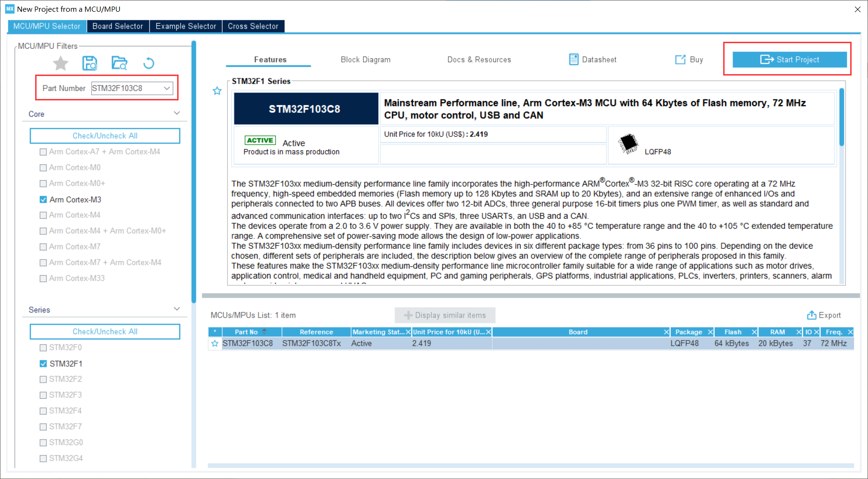Click the 64 kBytes flash cell
The width and height of the screenshot is (868, 479).
[732, 343]
